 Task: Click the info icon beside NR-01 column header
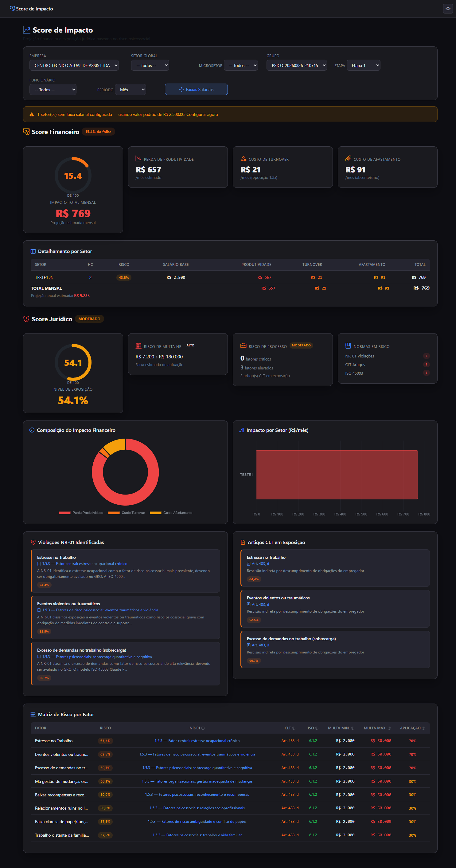coord(203,728)
